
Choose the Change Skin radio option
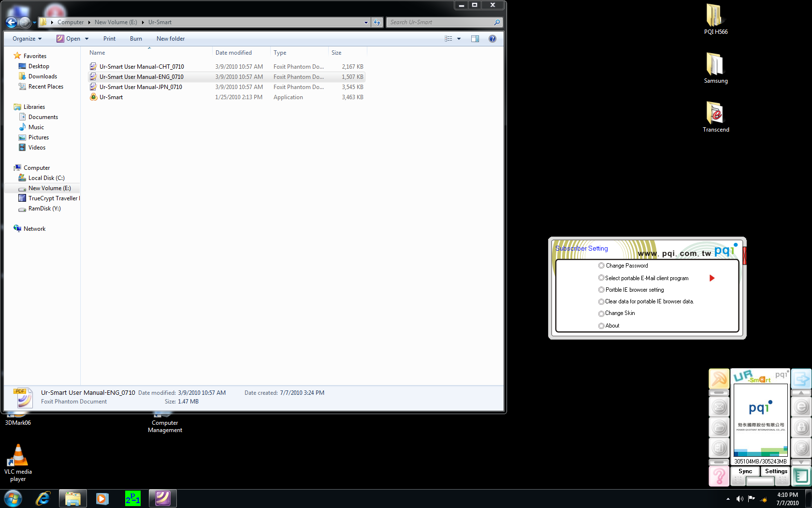601,314
